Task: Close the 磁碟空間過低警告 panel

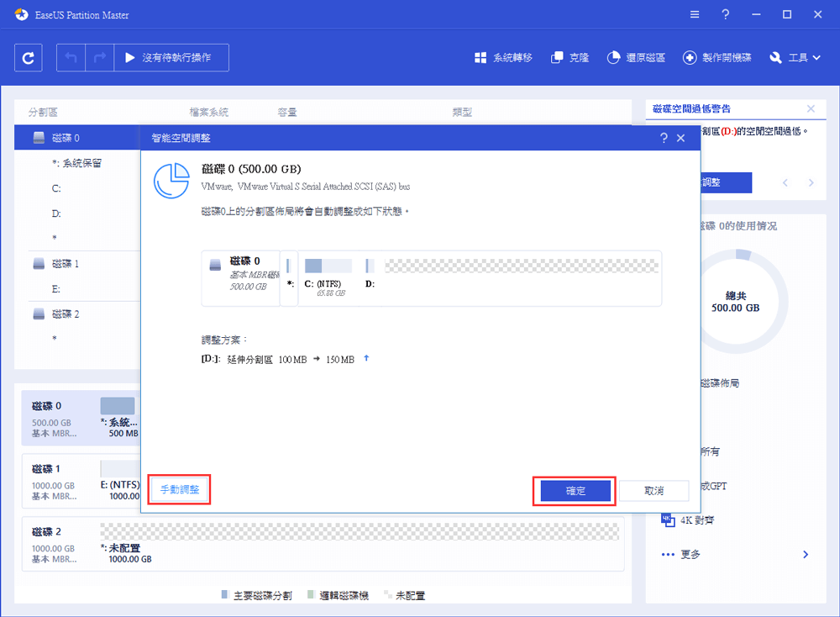Action: 811,108
